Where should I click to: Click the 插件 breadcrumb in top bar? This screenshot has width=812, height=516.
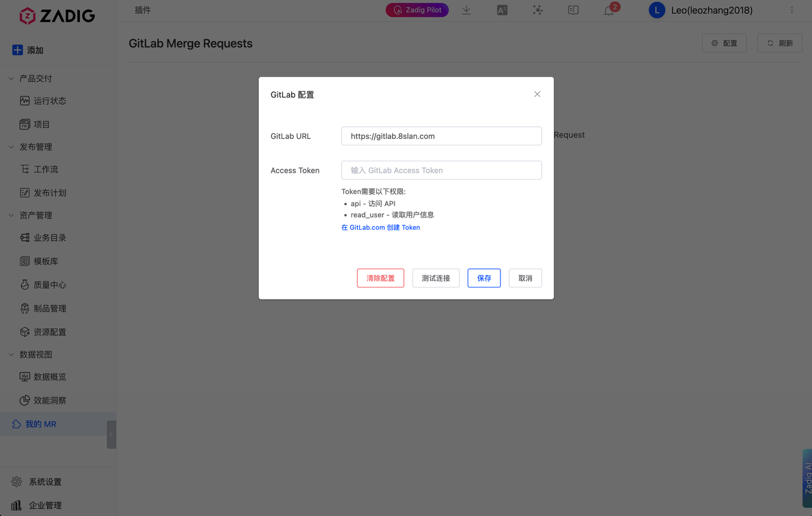[143, 10]
